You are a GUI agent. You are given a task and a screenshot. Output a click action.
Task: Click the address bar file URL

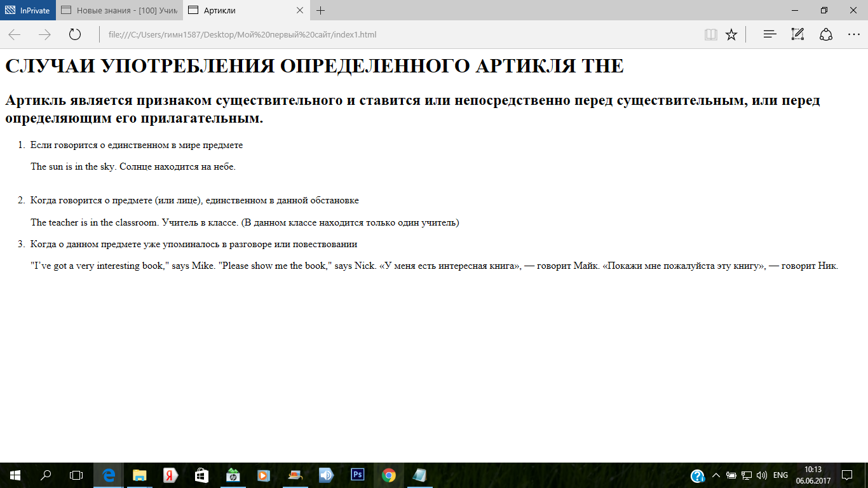click(243, 34)
